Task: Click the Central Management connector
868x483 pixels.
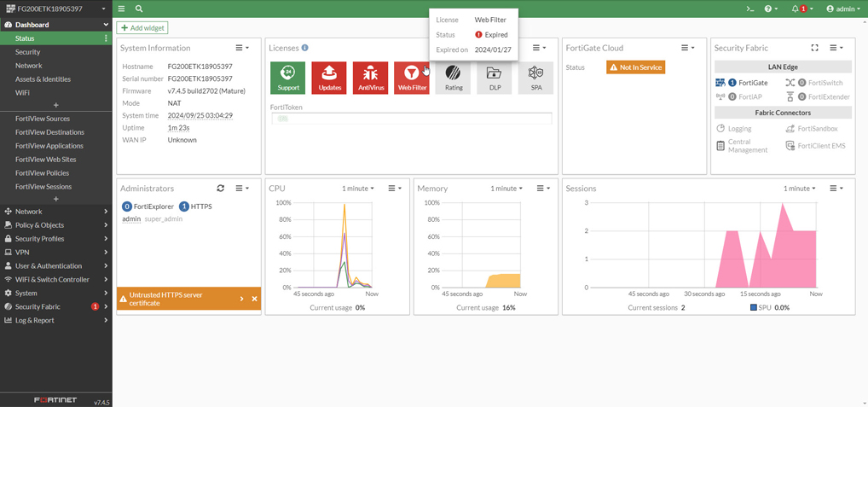Action: [742, 146]
